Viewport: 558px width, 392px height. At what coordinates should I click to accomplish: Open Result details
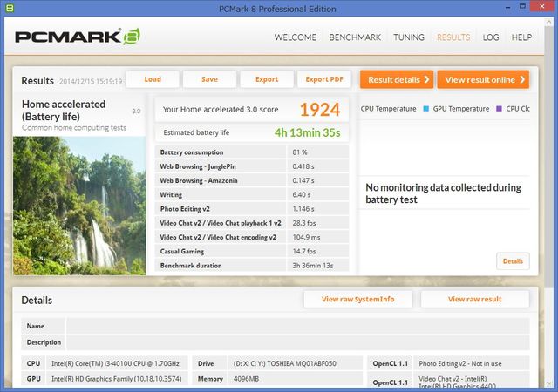tap(397, 79)
